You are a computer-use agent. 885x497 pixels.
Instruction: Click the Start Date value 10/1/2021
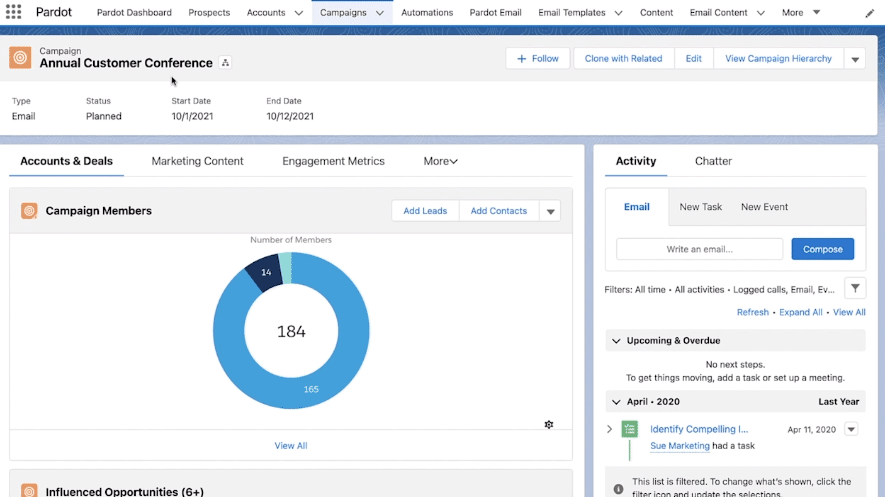192,116
